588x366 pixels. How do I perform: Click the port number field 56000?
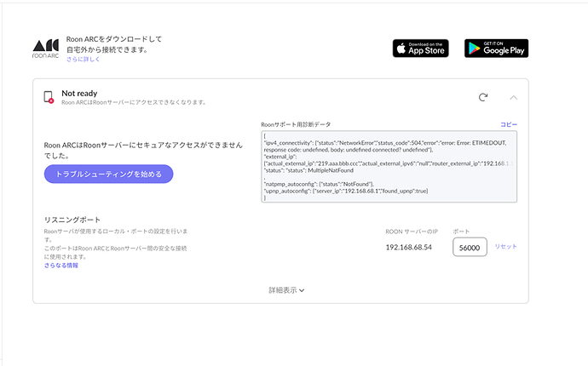(x=470, y=247)
